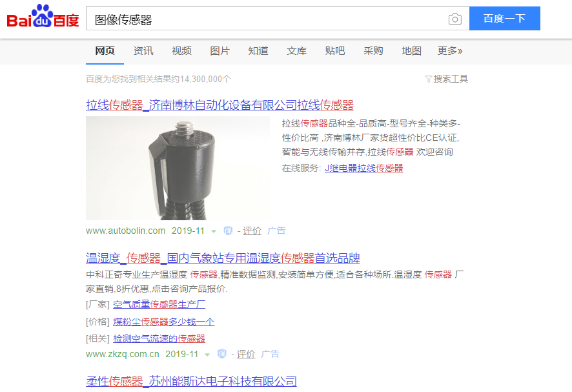Click 广告 label on zkzq.com.cn result
This screenshot has height=392, width=572.
tap(271, 354)
